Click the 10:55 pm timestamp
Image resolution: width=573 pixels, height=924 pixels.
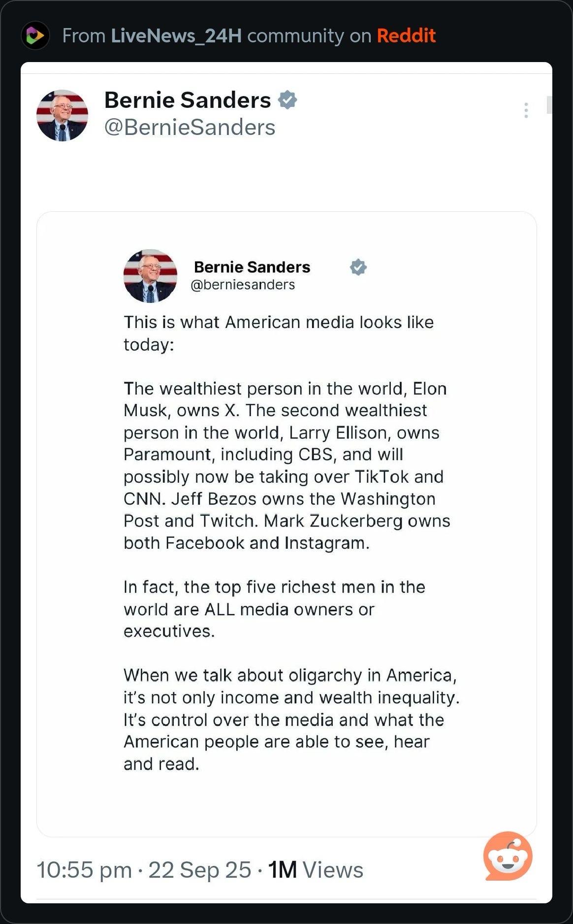pos(84,870)
